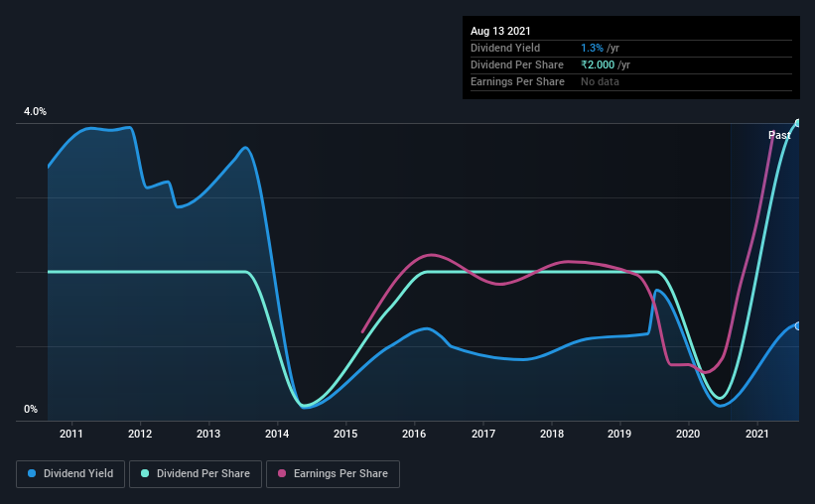
Task: Click the 4.0% y-axis label
Action: click(35, 111)
